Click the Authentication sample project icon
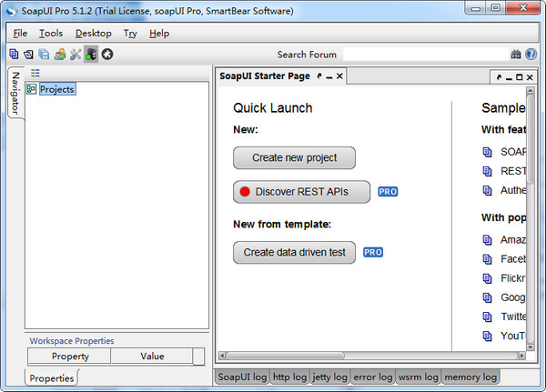 click(487, 190)
